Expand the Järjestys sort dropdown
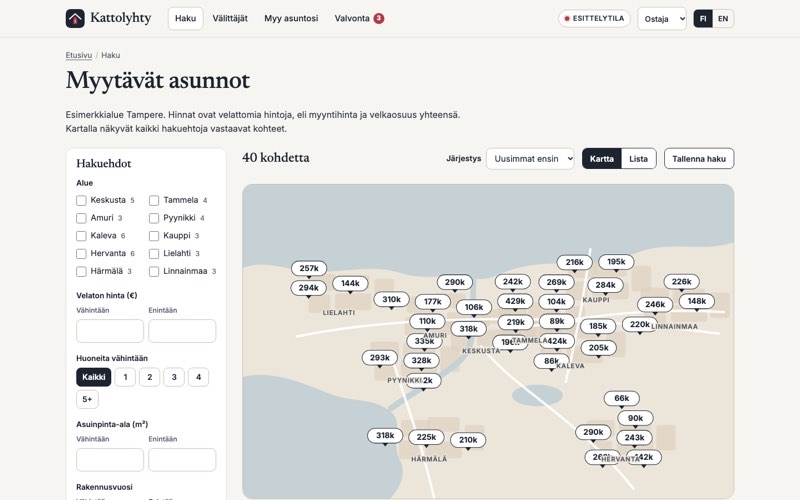The height and width of the screenshot is (500, 800). (530, 159)
